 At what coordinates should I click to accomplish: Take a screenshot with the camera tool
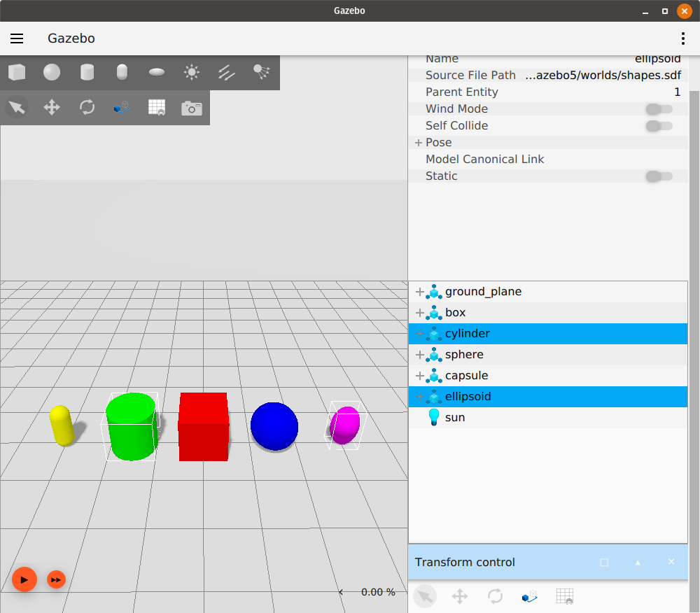click(x=191, y=107)
